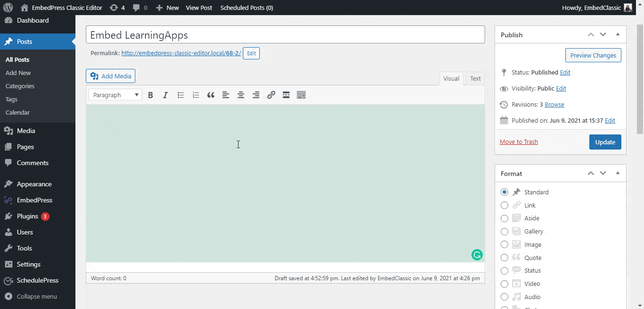Viewport: 644px width, 309px height.
Task: Insert a numbered list
Action: tap(196, 95)
